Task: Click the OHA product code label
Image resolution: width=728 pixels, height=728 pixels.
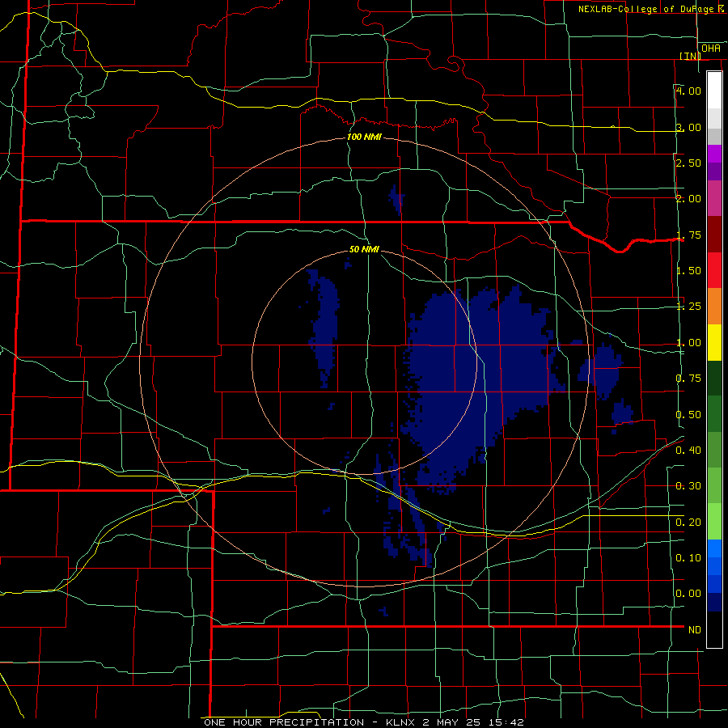Action: [711, 48]
